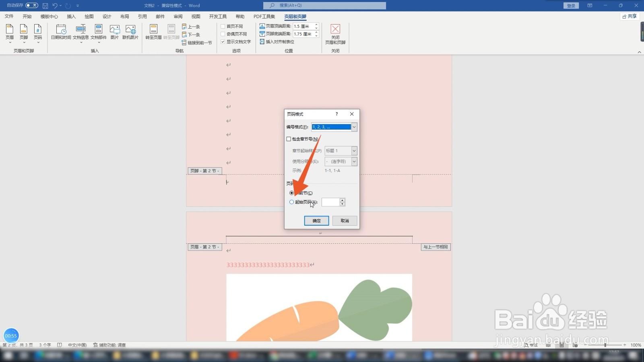Jump to 下一条 (next section)

click(191, 35)
